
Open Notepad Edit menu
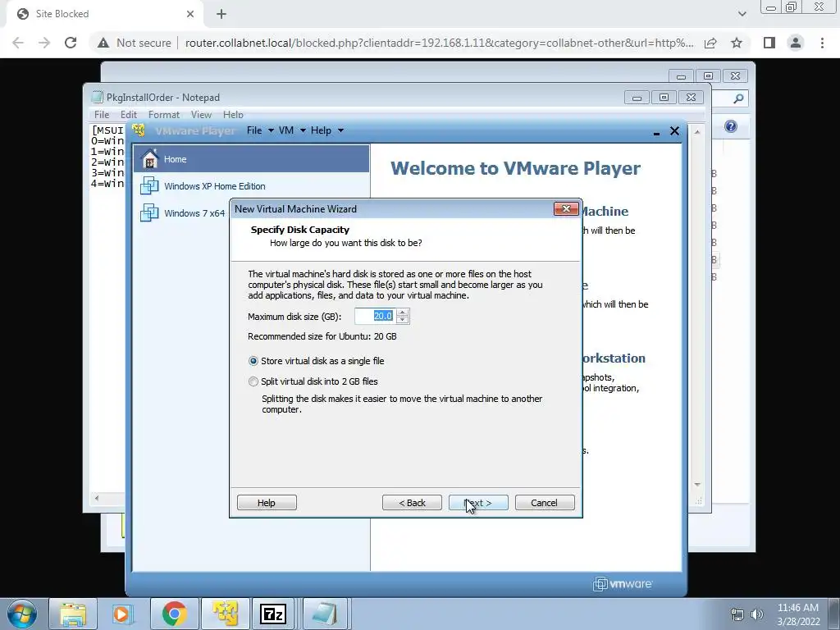129,115
